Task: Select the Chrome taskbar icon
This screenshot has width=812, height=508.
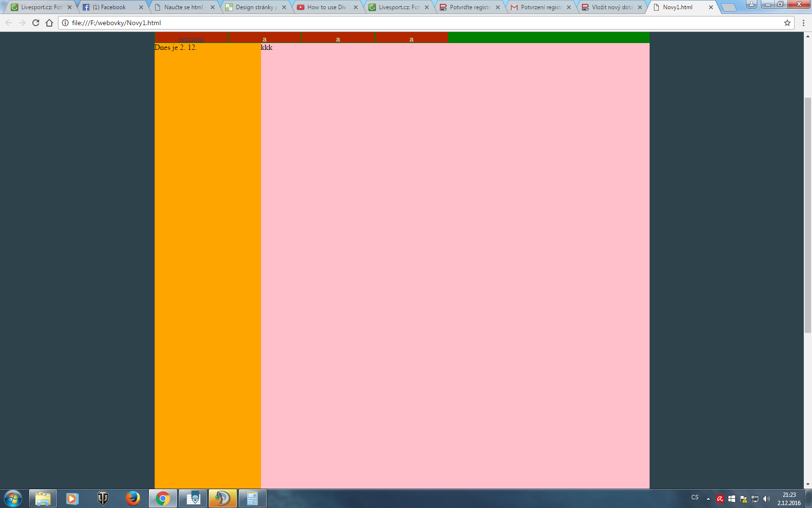Action: (x=163, y=498)
